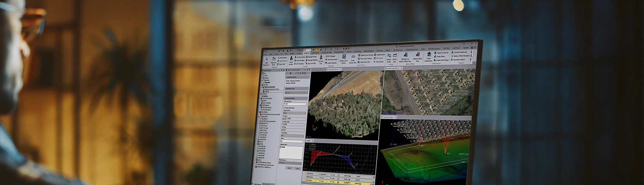Check the box in Material layers list
The height and width of the screenshot is (185, 644).
point(282,147)
